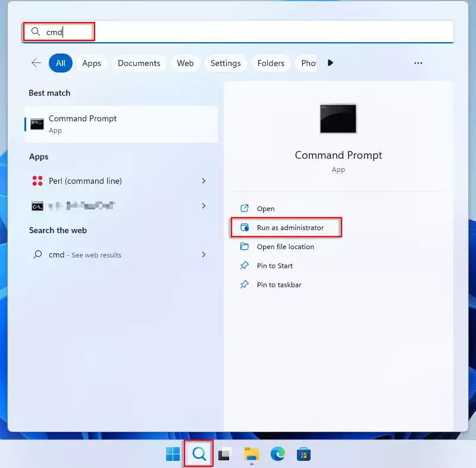Select the All filter tab

click(x=61, y=63)
